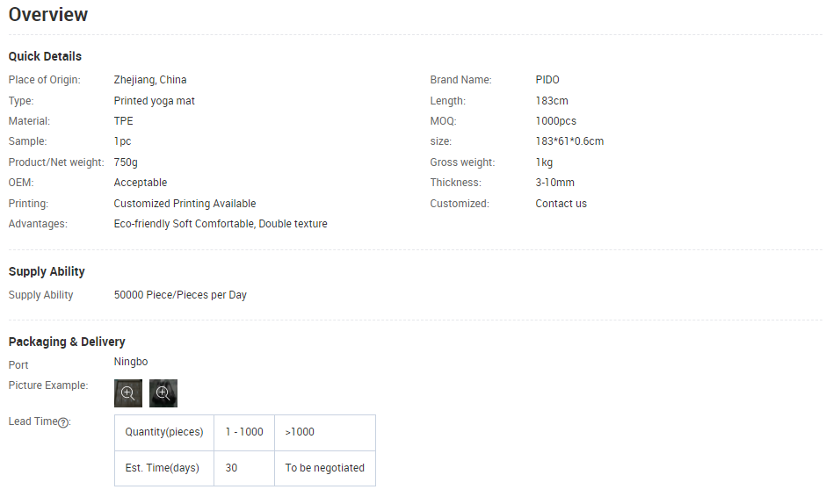
Task: Open the second Picture Example zoom thumbnail
Action: (163, 393)
